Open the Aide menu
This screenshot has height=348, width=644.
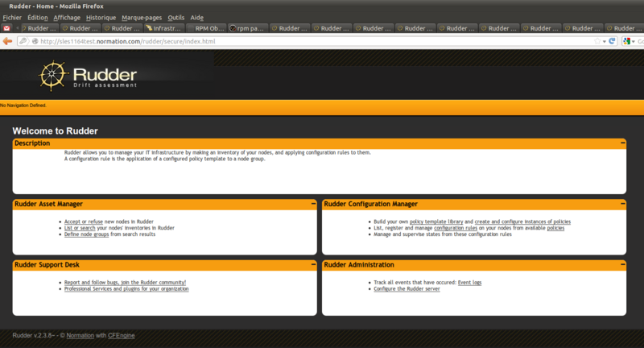196,18
